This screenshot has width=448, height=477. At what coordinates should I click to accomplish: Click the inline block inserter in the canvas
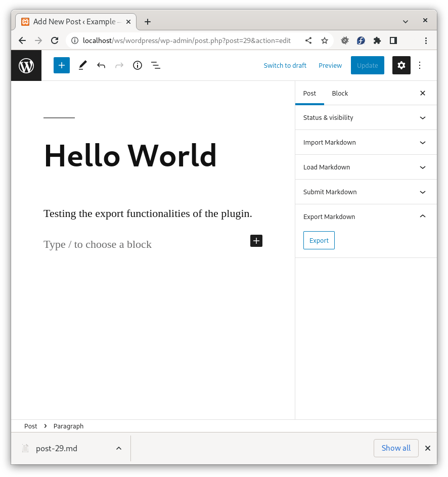256,241
